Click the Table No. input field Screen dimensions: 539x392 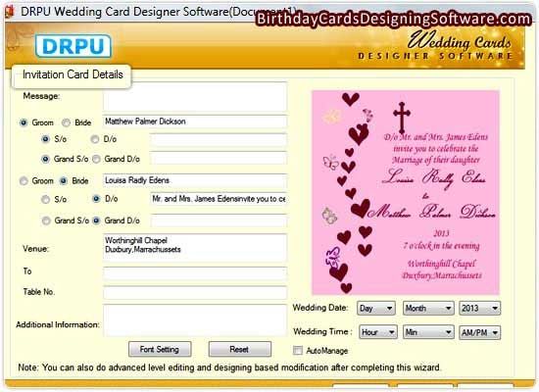point(195,293)
